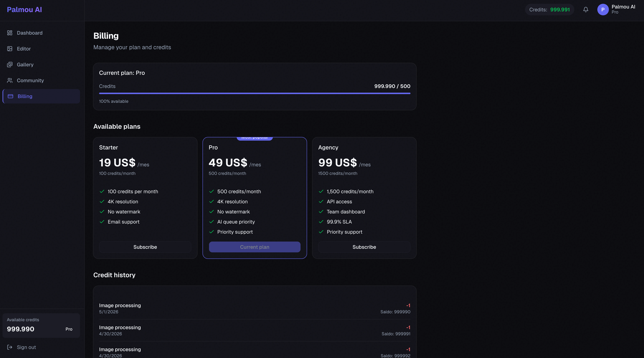Click the checkmark next to 100 credits per month

pos(102,191)
